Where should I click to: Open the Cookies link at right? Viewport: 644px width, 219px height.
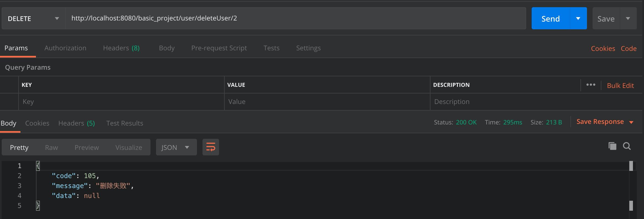[603, 49]
